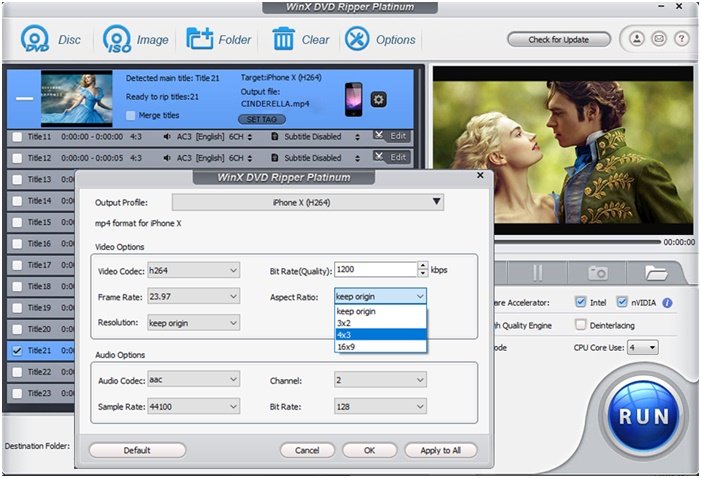
Task: Click Title11 audio speaker icon
Action: pyautogui.click(x=167, y=137)
